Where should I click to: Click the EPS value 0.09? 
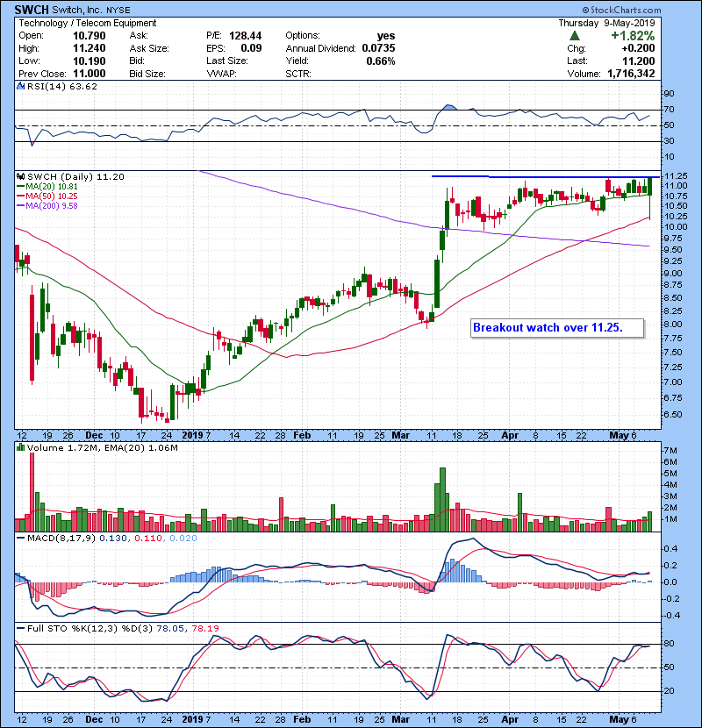pyautogui.click(x=251, y=48)
